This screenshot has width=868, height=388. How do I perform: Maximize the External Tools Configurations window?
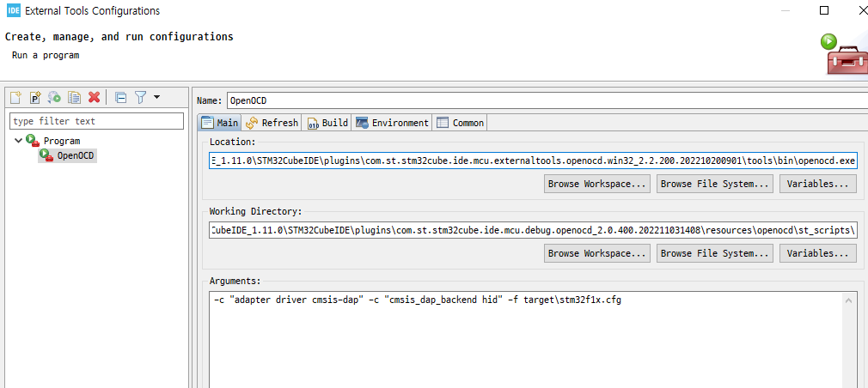coord(823,10)
